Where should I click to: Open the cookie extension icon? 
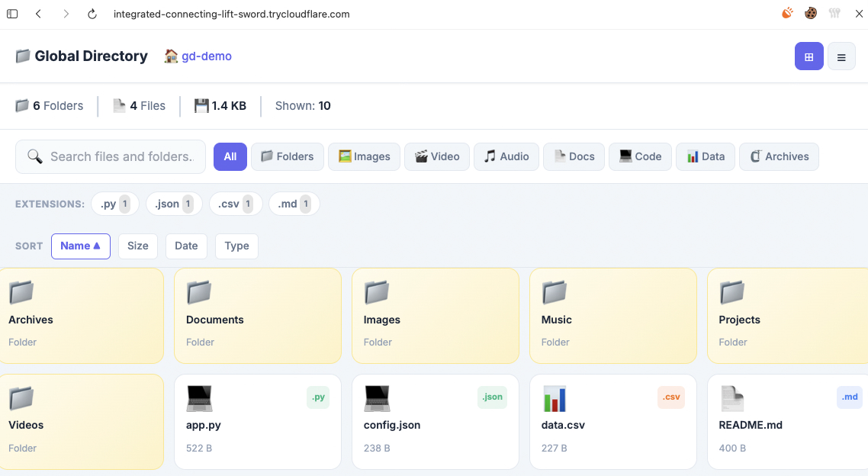[811, 13]
